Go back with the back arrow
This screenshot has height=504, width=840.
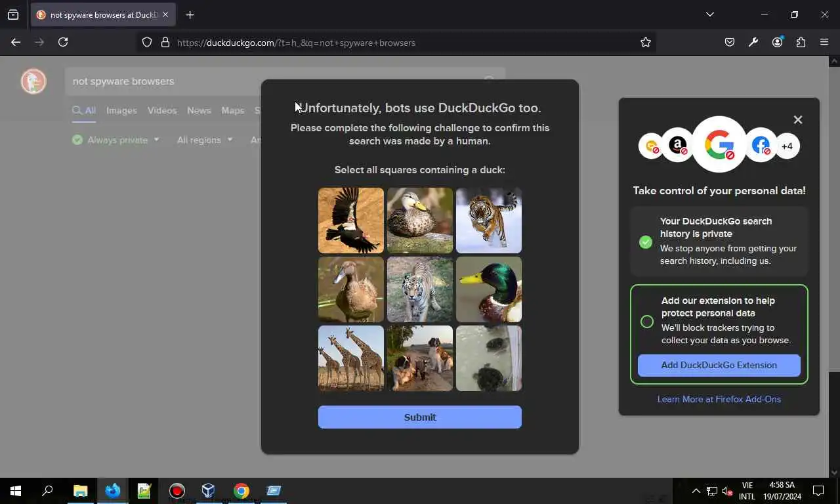(x=16, y=42)
